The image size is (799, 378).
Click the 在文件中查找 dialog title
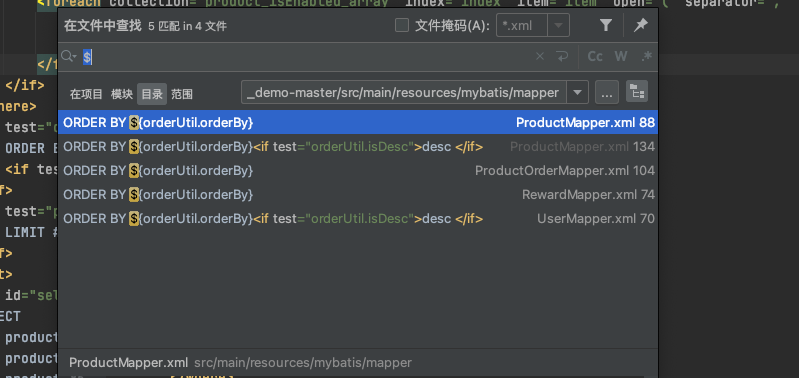102,26
